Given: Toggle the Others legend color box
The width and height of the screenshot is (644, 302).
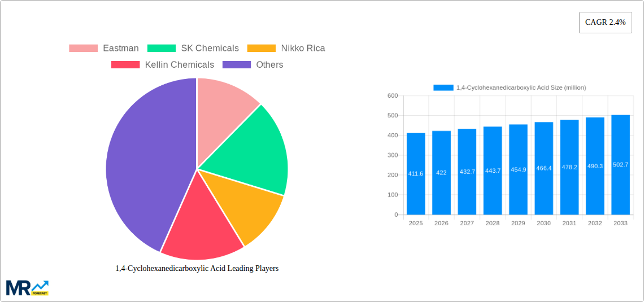Looking at the screenshot, I should pyautogui.click(x=237, y=65).
